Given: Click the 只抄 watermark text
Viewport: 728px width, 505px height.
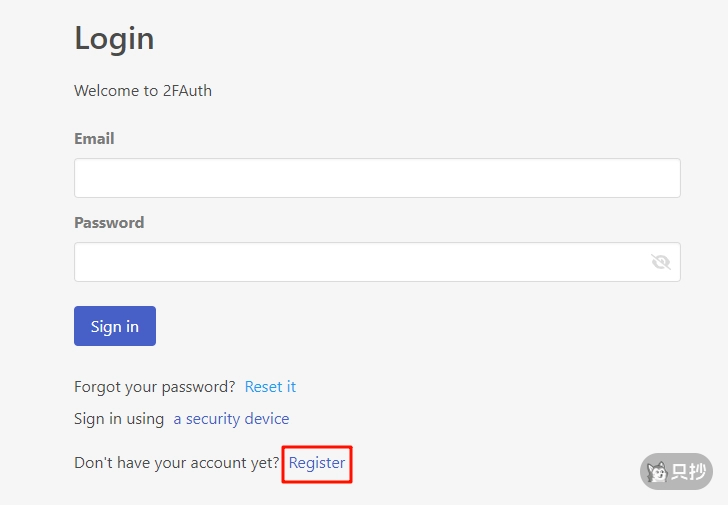Looking at the screenshot, I should (x=688, y=471).
